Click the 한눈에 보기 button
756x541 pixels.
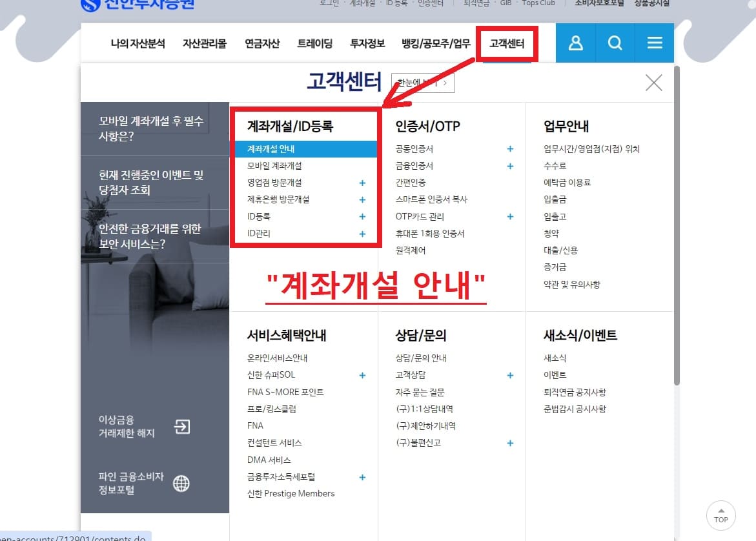423,83
